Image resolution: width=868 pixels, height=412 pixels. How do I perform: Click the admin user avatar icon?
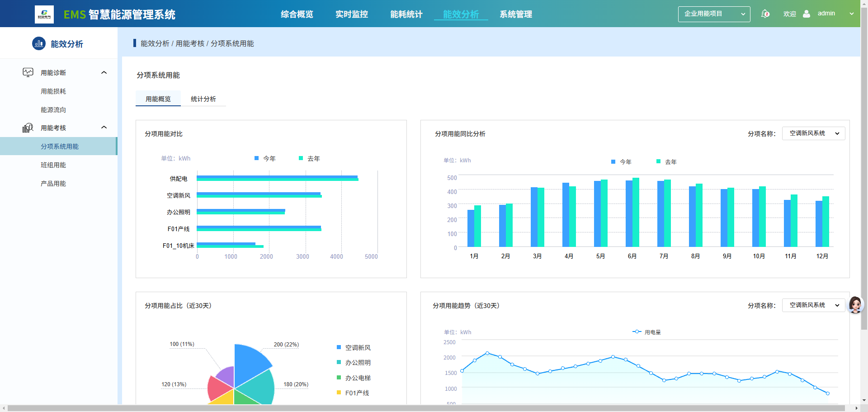807,14
